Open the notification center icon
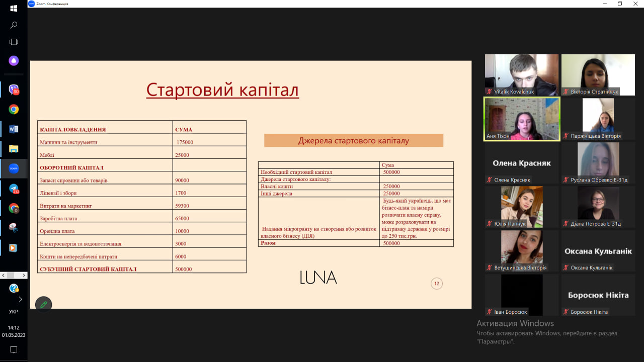This screenshot has height=362, width=644. (14, 349)
